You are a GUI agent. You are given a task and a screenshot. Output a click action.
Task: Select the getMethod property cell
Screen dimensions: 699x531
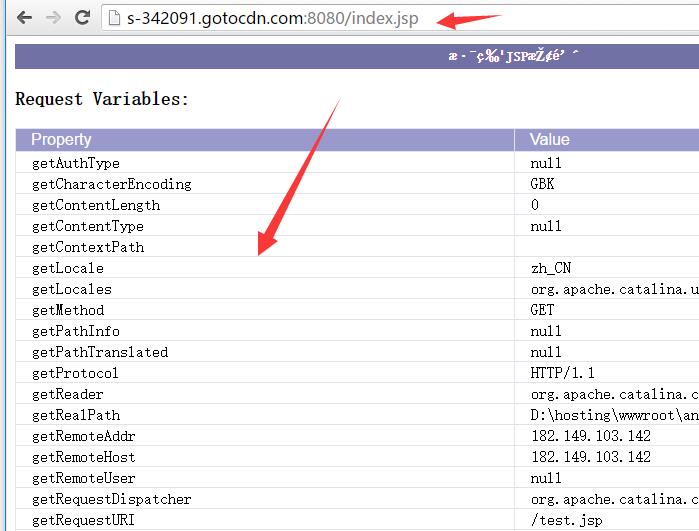click(x=68, y=310)
